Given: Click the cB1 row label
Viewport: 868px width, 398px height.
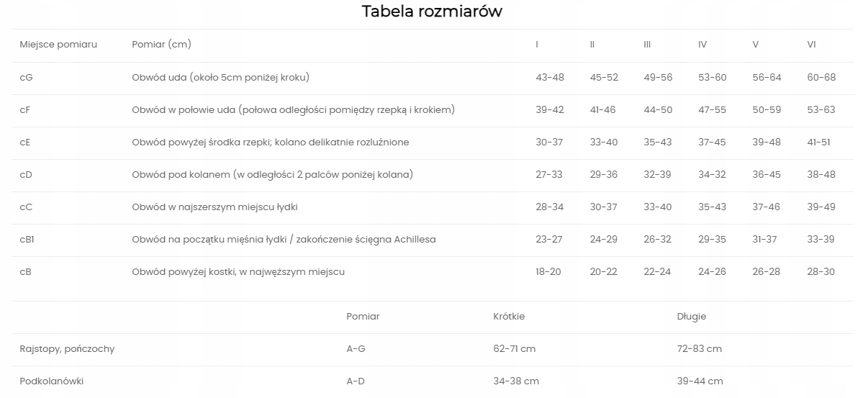Looking at the screenshot, I should (27, 240).
